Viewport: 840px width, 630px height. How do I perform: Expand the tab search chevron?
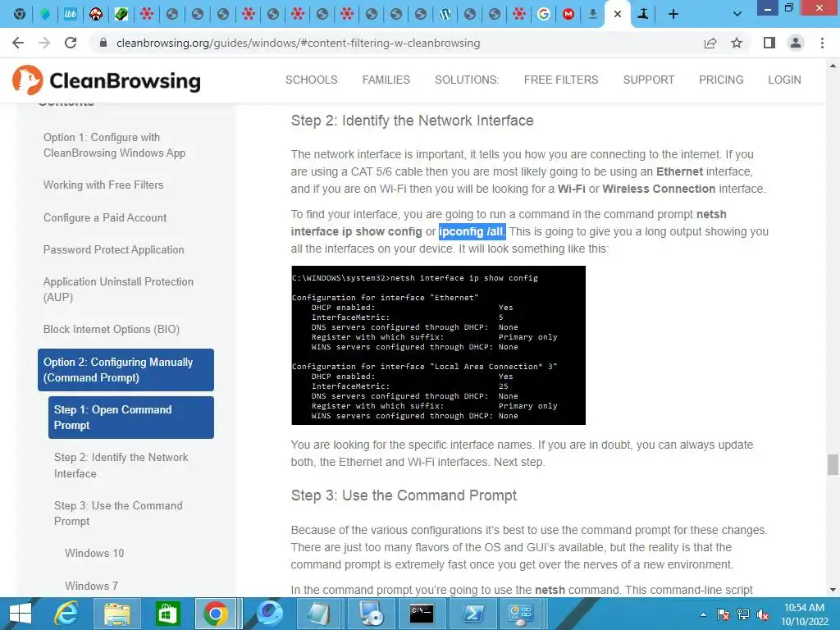737,14
